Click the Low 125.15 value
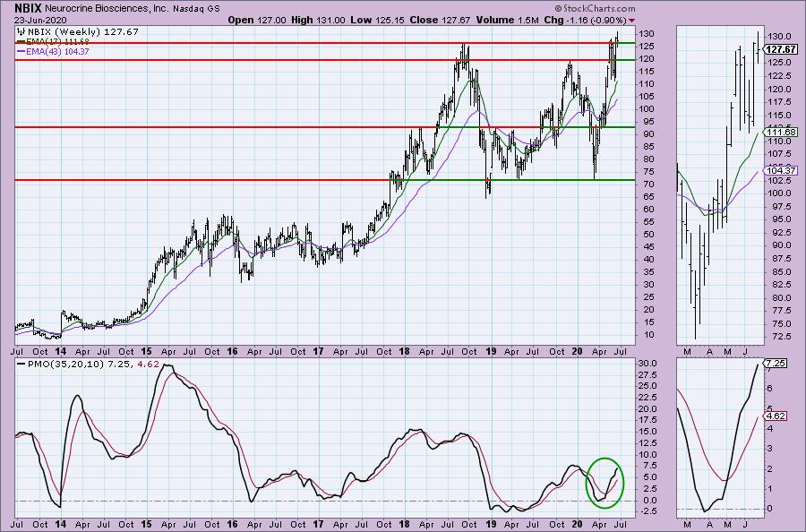Screen dimensions: 806x532 point(380,20)
